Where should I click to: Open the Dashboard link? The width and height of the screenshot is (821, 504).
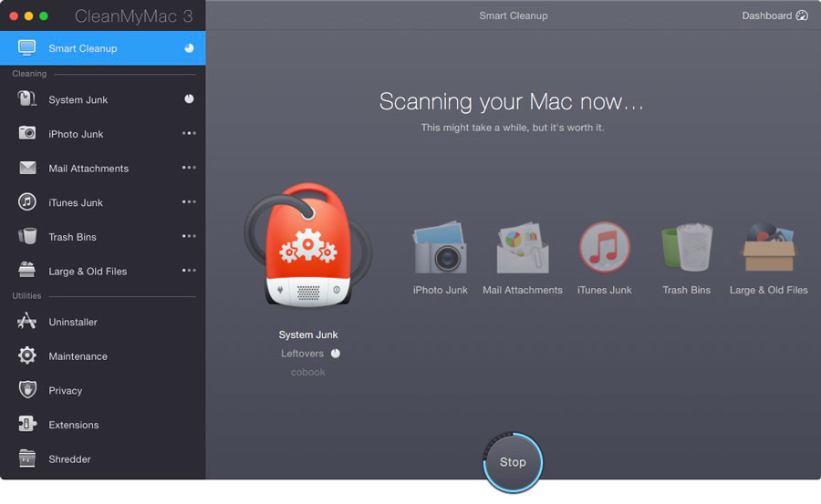tap(774, 15)
